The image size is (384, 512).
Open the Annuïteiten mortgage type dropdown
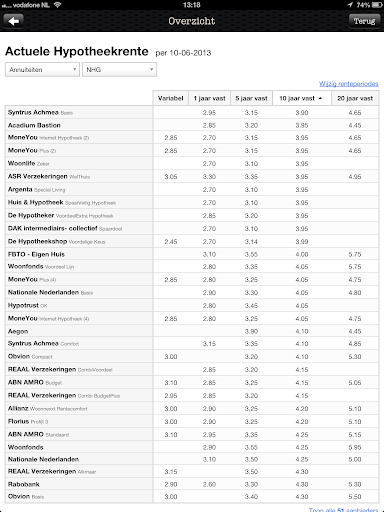42,70
